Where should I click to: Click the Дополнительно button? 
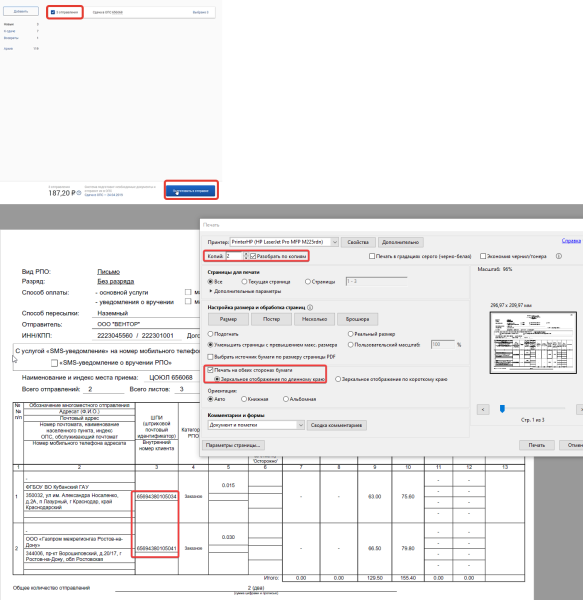click(401, 242)
